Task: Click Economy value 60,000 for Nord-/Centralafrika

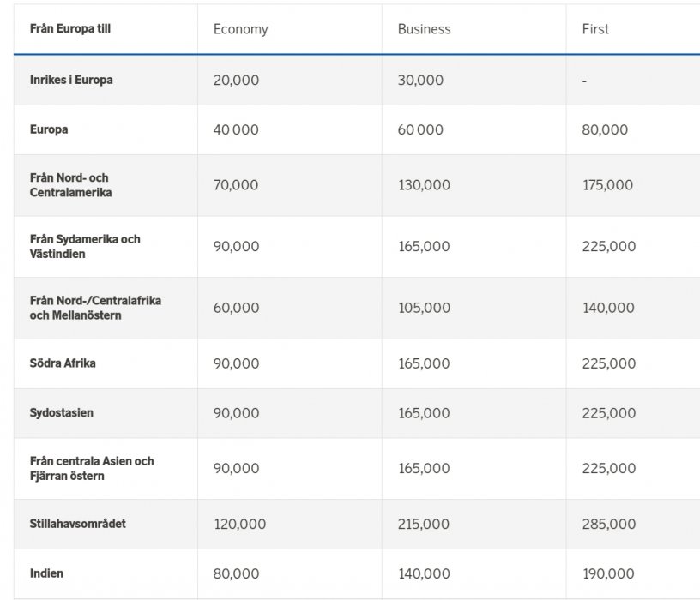Action: [236, 309]
